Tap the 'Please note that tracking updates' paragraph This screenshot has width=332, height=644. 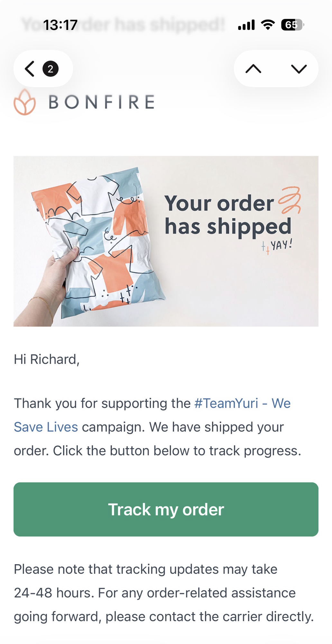pyautogui.click(x=163, y=593)
